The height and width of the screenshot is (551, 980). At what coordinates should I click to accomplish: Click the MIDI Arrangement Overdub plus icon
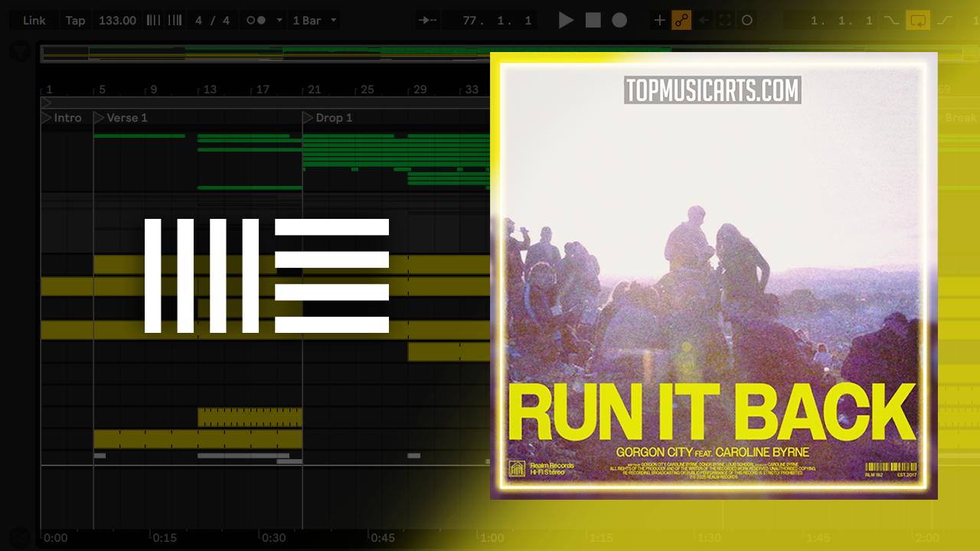click(659, 21)
